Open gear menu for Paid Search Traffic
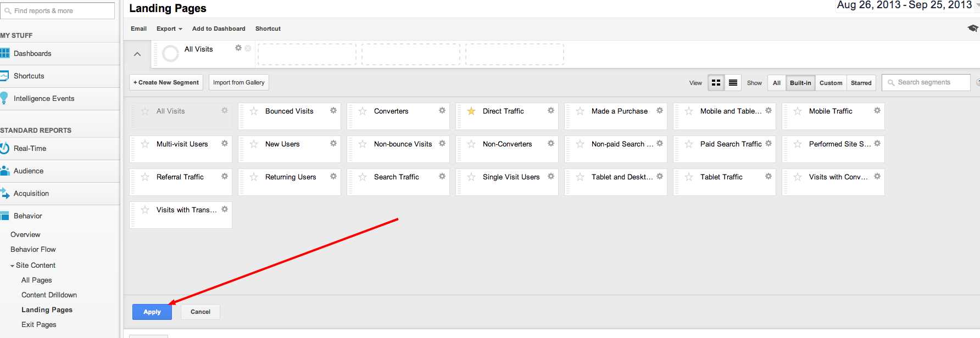Viewport: 980px width, 338px height. click(x=769, y=143)
